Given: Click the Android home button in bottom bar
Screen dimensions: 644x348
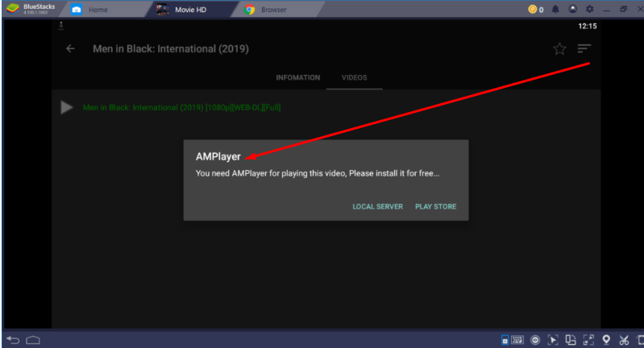Looking at the screenshot, I should [33, 340].
